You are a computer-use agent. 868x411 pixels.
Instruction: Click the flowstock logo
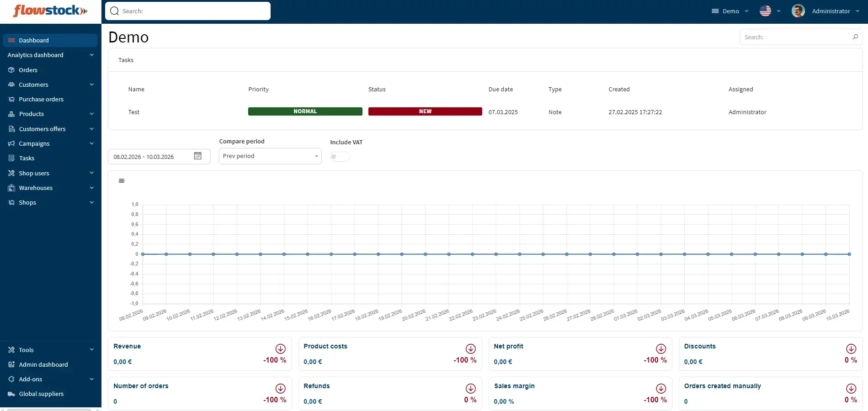click(x=50, y=11)
